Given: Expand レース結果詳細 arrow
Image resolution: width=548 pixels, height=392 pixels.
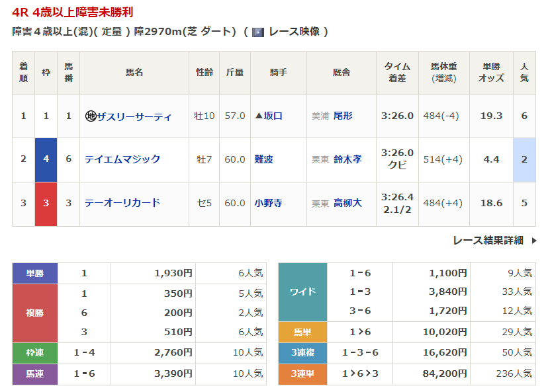Looking at the screenshot, I should point(533,241).
